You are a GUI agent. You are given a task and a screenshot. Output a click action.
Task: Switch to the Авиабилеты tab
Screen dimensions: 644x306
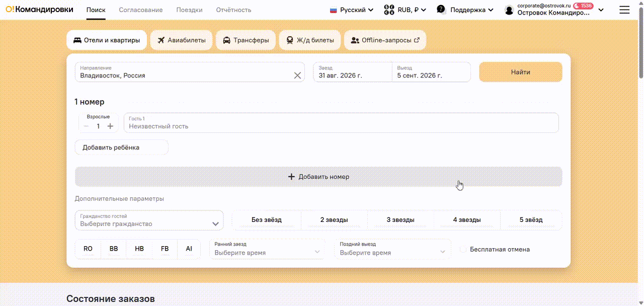coord(181,40)
